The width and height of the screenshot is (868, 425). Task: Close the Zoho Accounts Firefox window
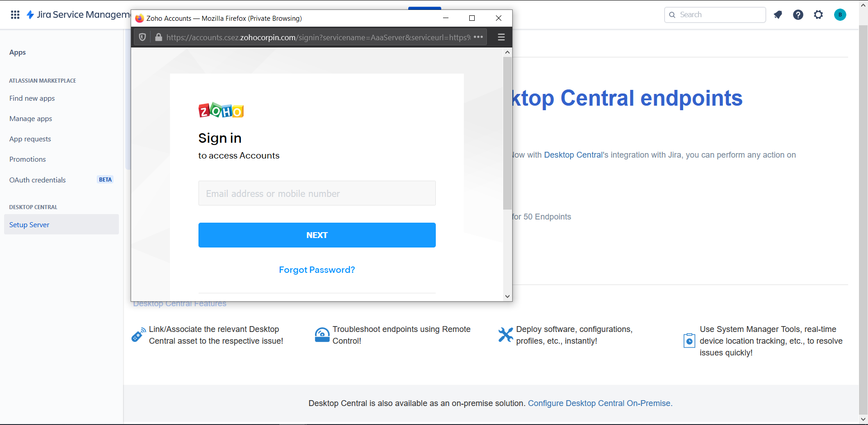click(499, 18)
